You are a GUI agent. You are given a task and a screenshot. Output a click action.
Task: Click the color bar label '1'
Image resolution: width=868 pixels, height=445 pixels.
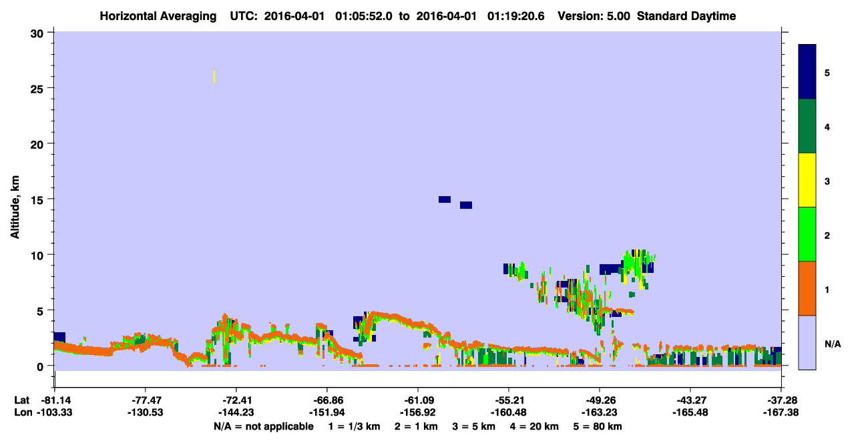coord(827,290)
